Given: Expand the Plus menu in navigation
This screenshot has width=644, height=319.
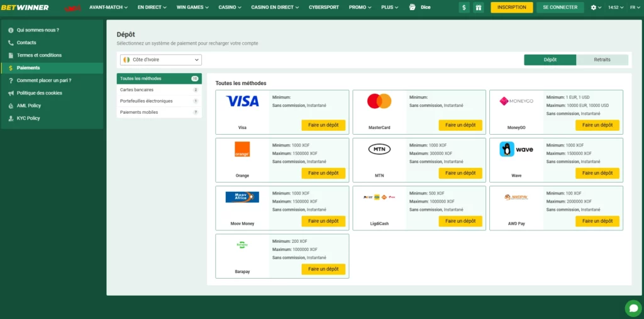Looking at the screenshot, I should (390, 8).
